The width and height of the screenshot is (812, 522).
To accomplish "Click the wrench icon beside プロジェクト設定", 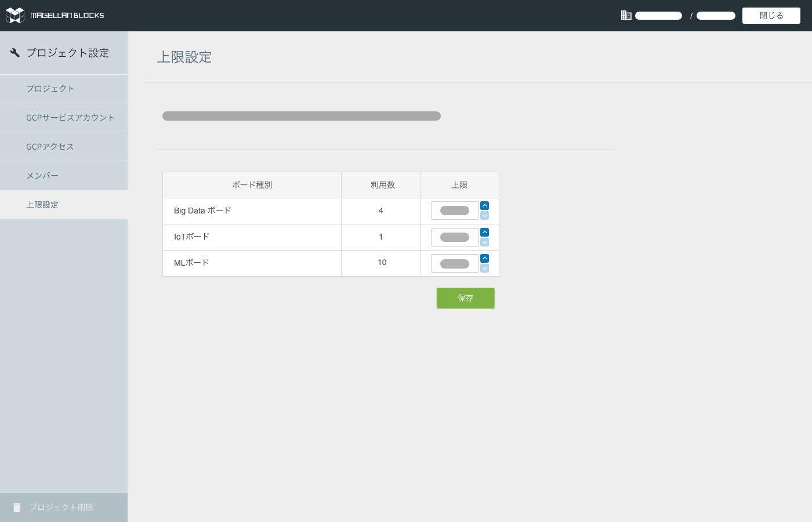I will point(15,53).
